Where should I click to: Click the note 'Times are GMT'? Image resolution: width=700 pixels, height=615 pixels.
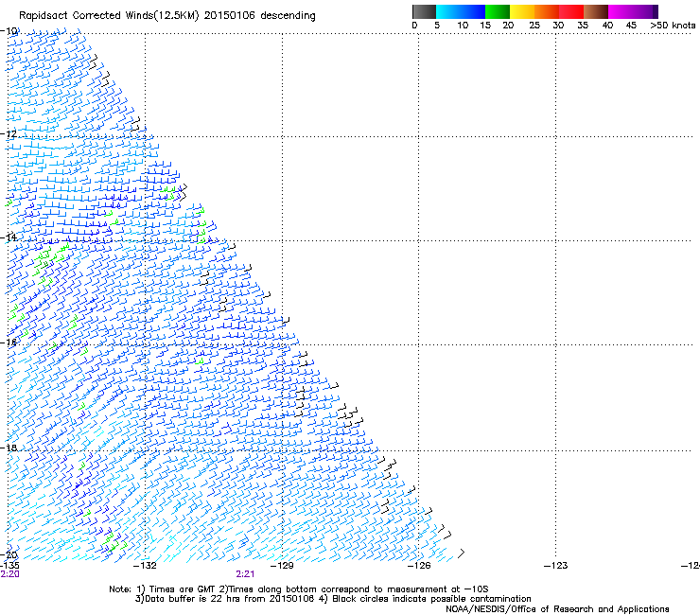point(182,589)
